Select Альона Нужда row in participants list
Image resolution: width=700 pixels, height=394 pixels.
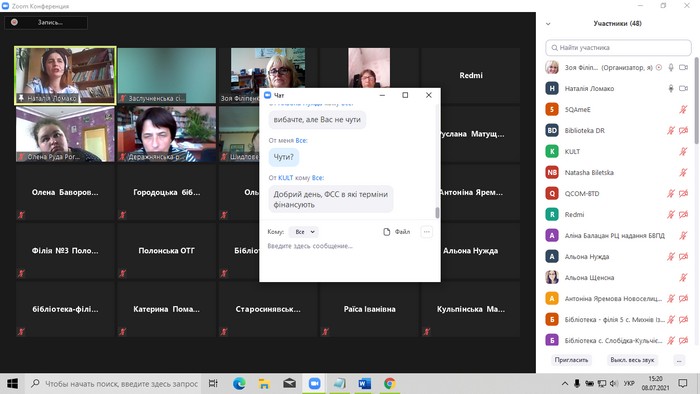point(618,256)
